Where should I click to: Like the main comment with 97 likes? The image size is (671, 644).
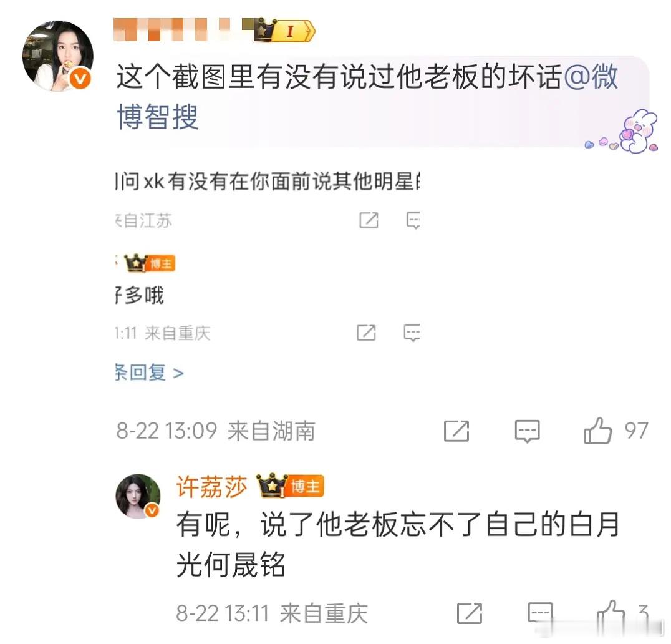(x=598, y=431)
